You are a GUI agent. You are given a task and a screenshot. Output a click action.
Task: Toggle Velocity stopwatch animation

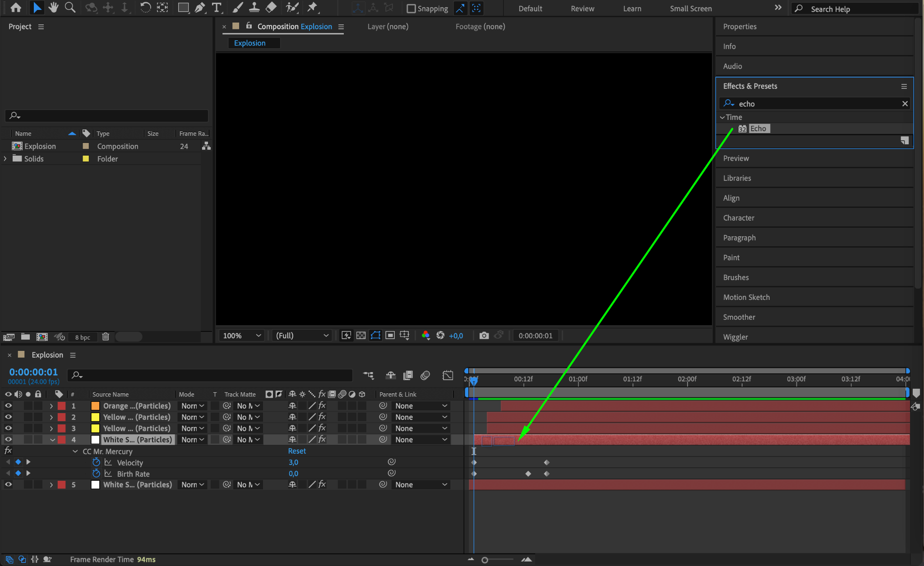point(96,462)
